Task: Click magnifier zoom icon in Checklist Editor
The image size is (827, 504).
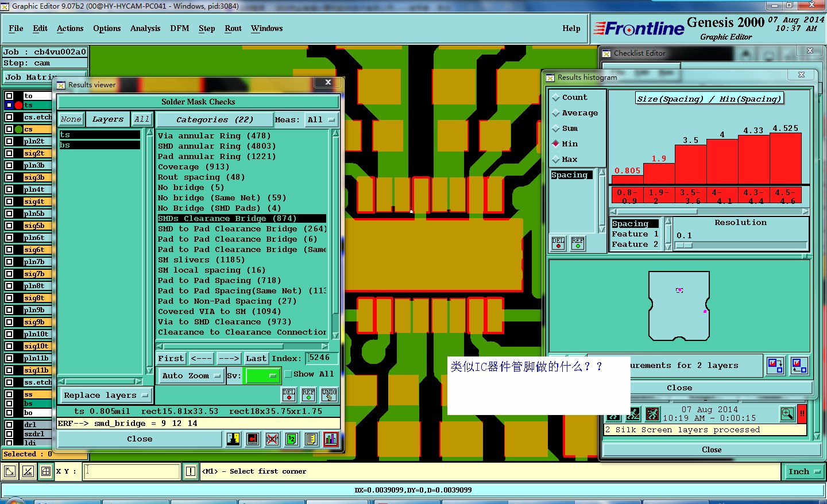Action: coord(787,413)
